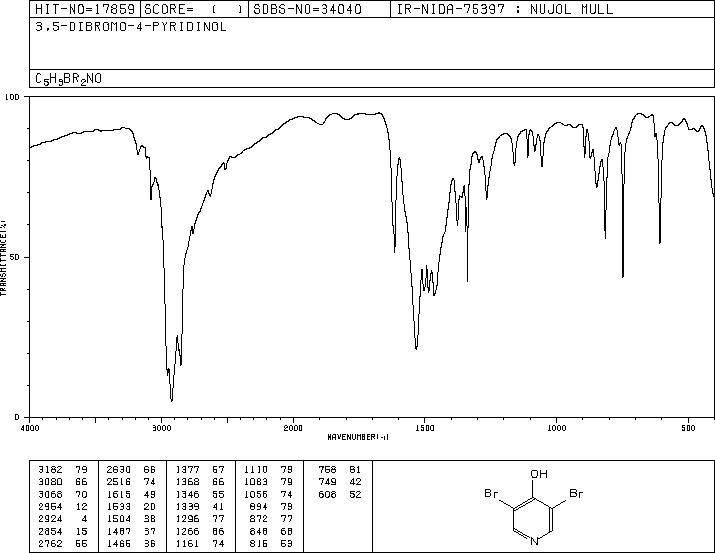Click the SCORE field in the header
The width and height of the screenshot is (715, 553).
[194, 9]
